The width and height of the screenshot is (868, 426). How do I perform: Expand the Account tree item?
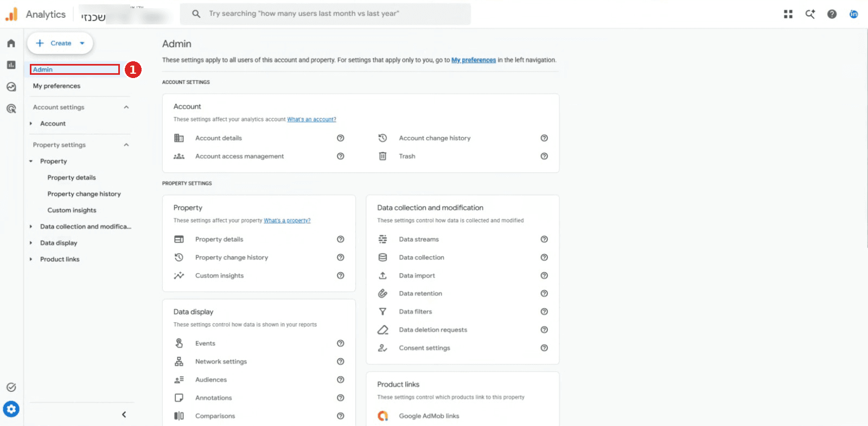(x=31, y=124)
